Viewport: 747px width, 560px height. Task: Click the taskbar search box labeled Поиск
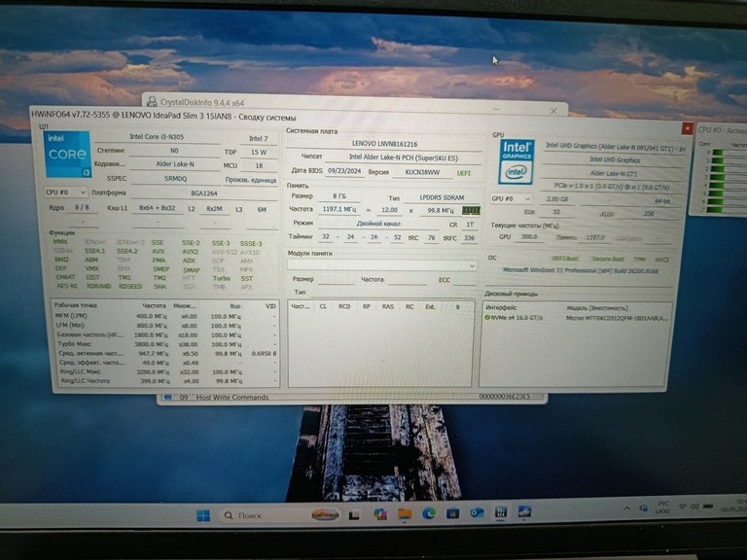tap(281, 515)
